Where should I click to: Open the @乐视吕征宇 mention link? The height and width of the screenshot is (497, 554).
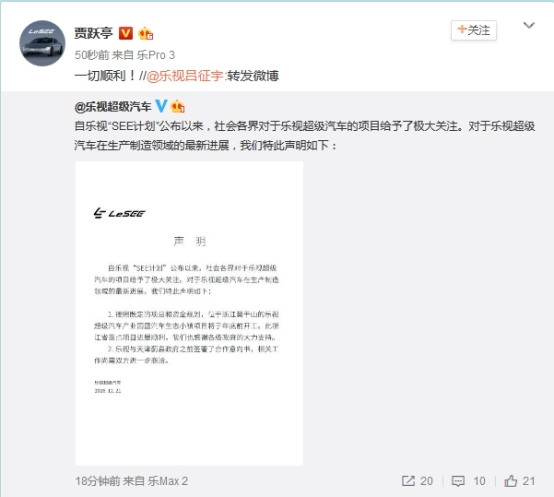coord(185,76)
